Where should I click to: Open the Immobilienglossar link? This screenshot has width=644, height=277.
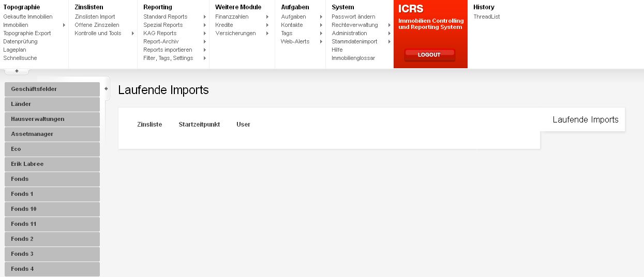(353, 58)
